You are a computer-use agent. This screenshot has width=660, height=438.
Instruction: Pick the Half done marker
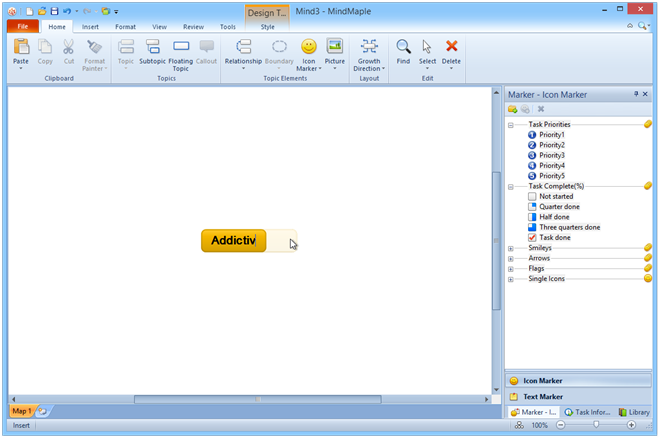click(x=532, y=217)
